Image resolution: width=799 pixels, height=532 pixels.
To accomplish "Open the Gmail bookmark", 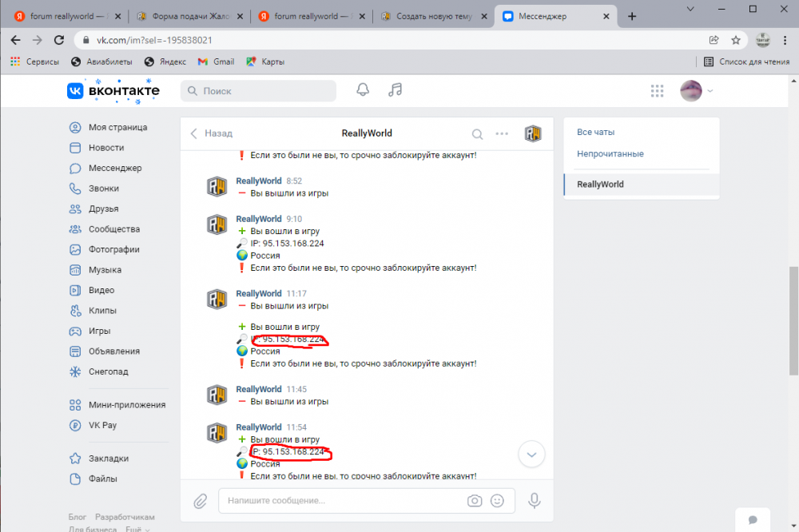I will pos(216,62).
